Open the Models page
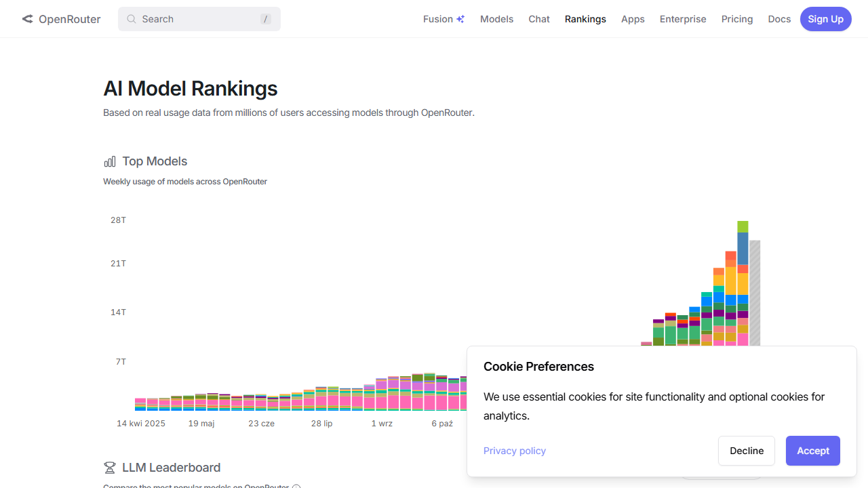 click(x=496, y=19)
